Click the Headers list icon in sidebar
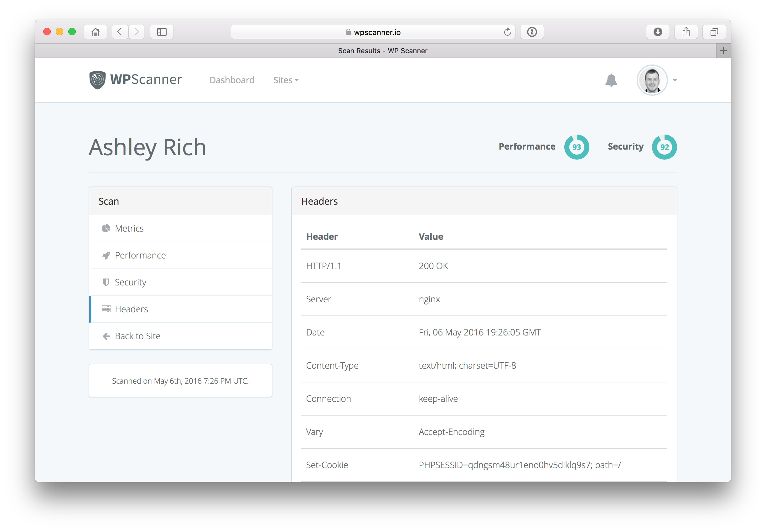Image resolution: width=766 pixels, height=532 pixels. click(106, 309)
